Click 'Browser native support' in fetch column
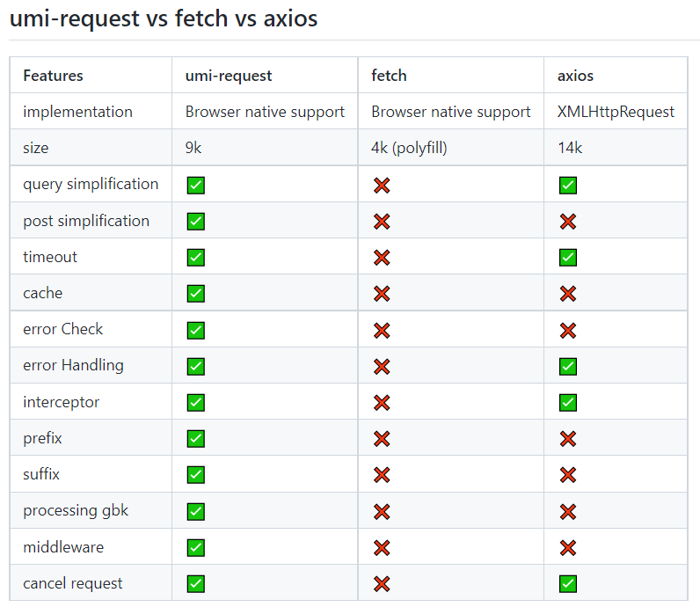The width and height of the screenshot is (700, 607). 451,112
